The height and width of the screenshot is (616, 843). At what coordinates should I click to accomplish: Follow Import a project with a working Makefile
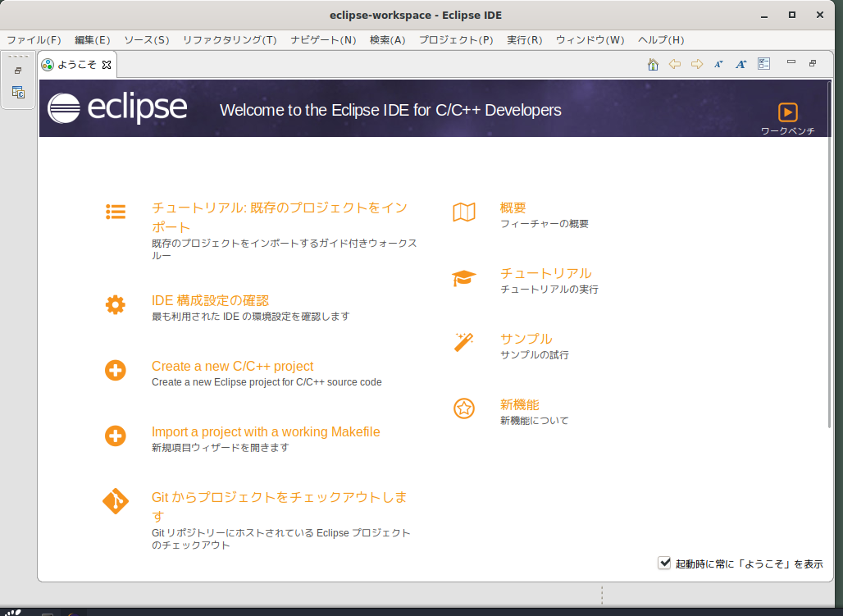pyautogui.click(x=266, y=431)
